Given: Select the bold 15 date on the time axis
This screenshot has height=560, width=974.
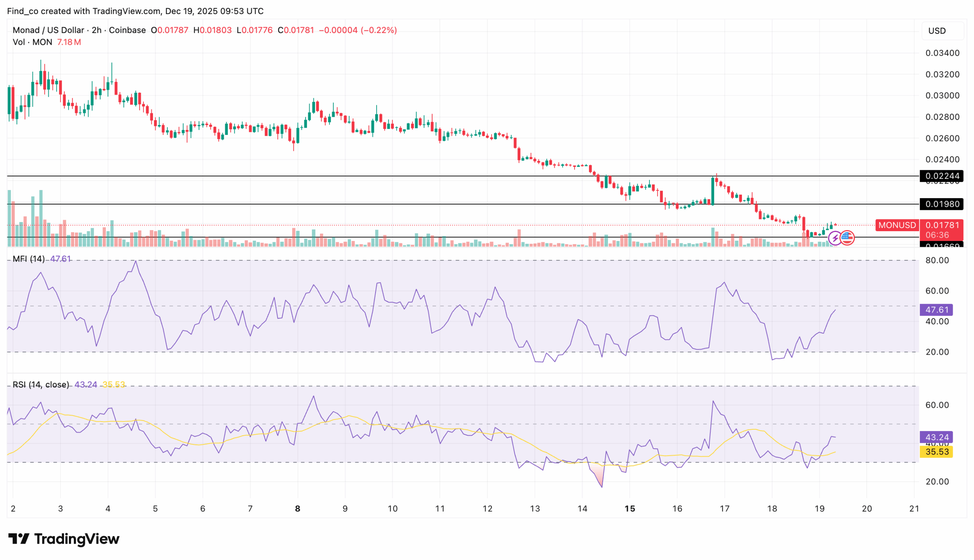Looking at the screenshot, I should (630, 508).
